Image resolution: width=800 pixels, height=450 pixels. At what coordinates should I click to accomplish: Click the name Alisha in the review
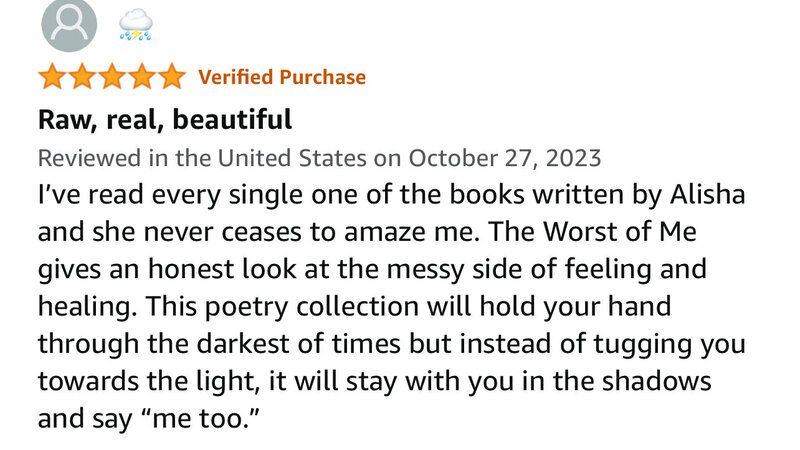coord(708,194)
